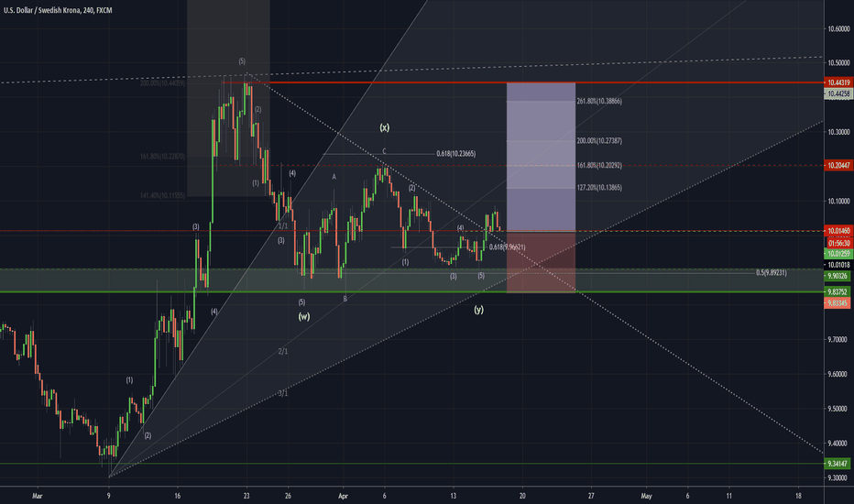Select the faded 161.80%(10.22870) label

pos(162,157)
